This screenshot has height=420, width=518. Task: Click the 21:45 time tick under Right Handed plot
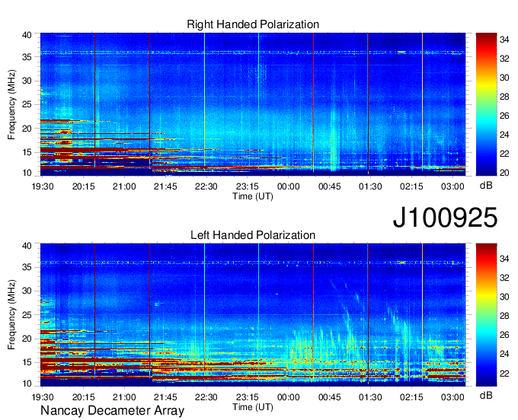pyautogui.click(x=165, y=186)
